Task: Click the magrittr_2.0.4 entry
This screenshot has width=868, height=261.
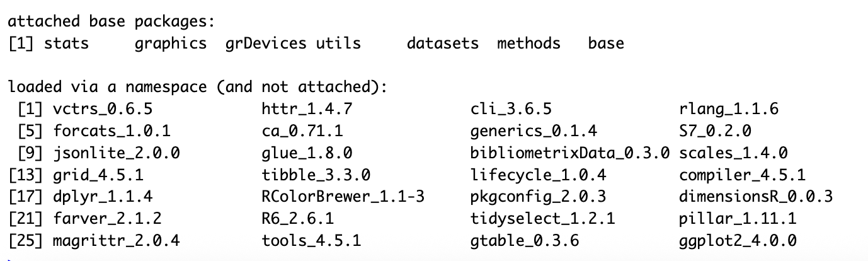Action: click(117, 241)
